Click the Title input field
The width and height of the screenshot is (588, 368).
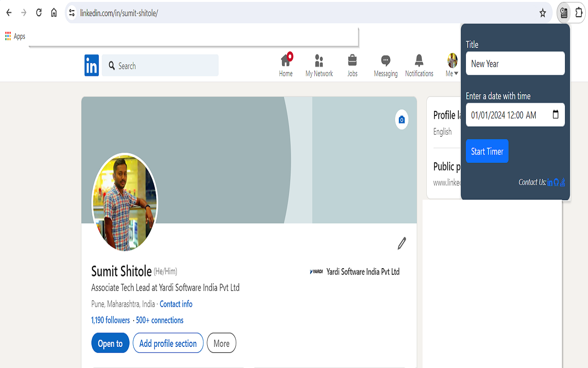pyautogui.click(x=515, y=63)
